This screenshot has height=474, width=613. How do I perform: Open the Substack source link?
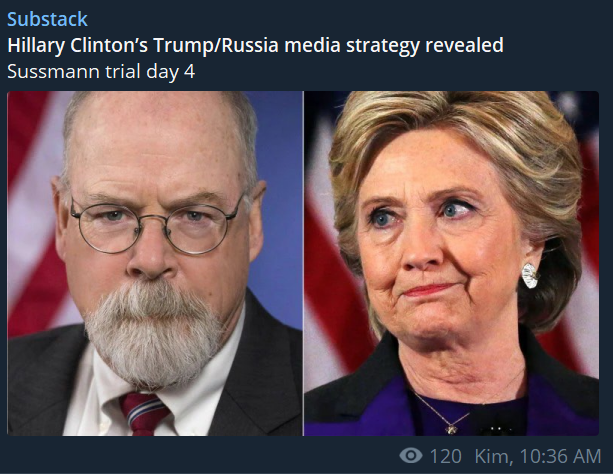point(47,19)
